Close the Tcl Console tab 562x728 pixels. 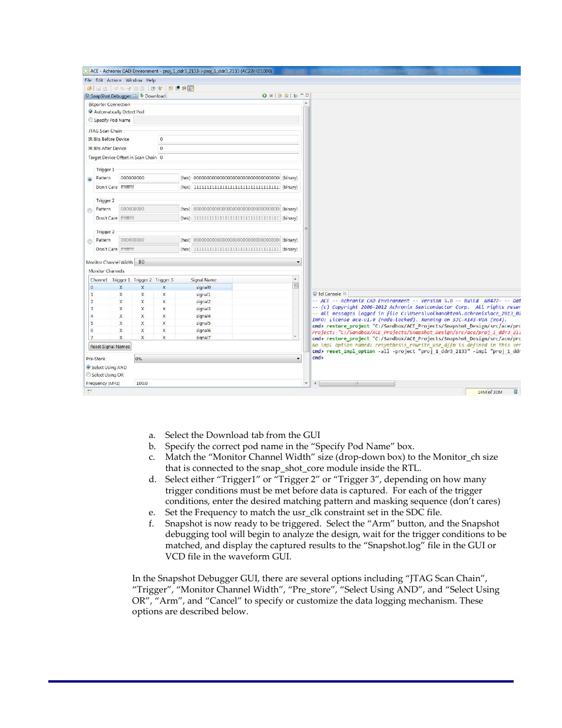pos(345,294)
